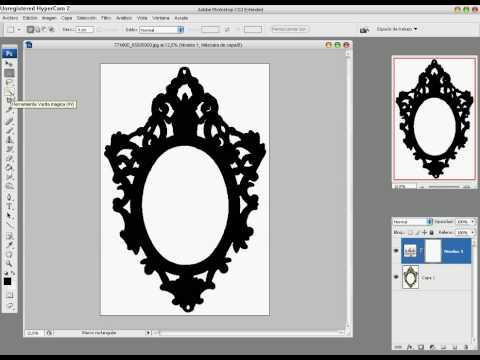Screen dimensions: 480x360
Task: Toggle lock position in the Layers panel
Action: coord(424,232)
